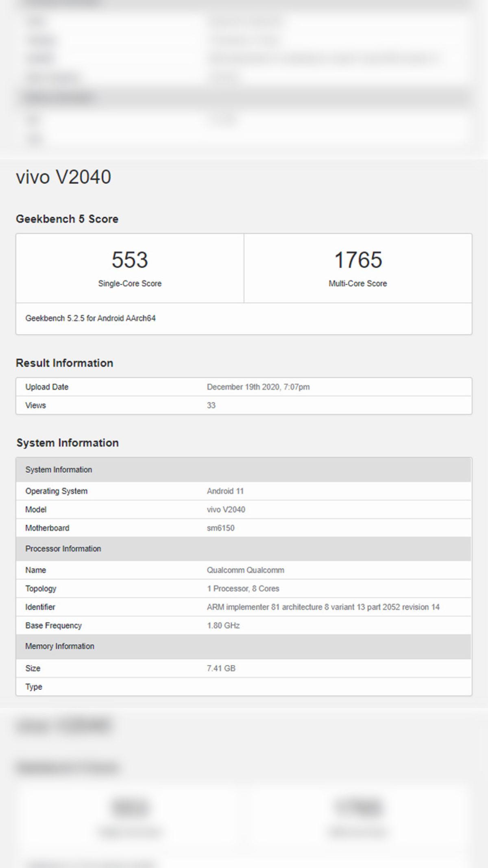Click the Result Information heading
This screenshot has height=868, width=488.
(64, 363)
